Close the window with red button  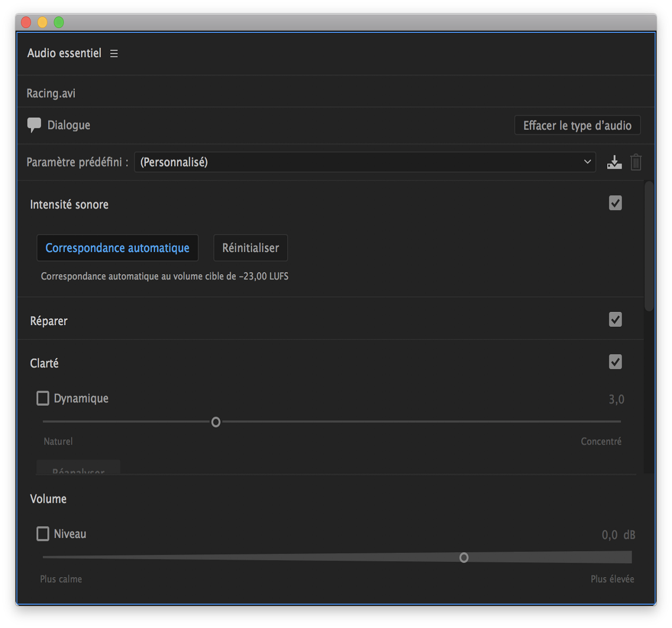(26, 22)
